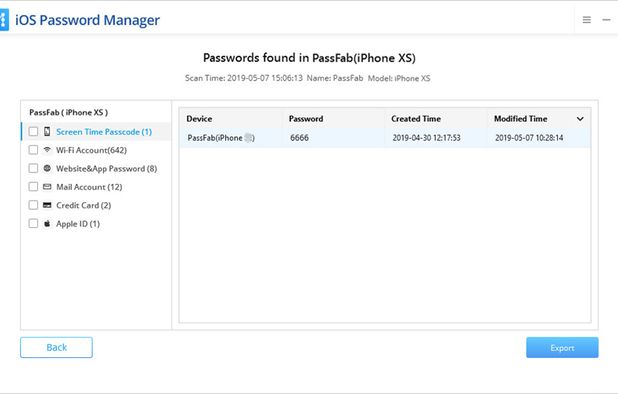
Task: Click the Name: PassFab text
Action: tap(335, 78)
